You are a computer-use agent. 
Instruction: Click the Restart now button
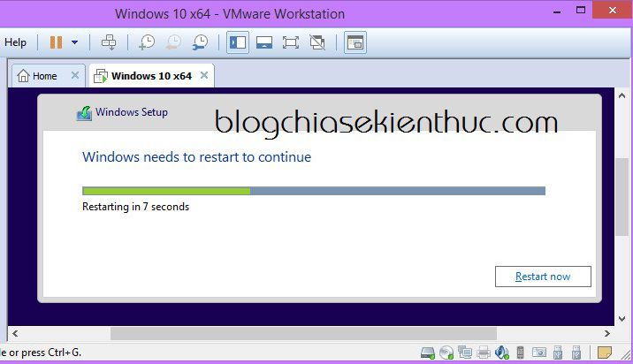pos(543,277)
